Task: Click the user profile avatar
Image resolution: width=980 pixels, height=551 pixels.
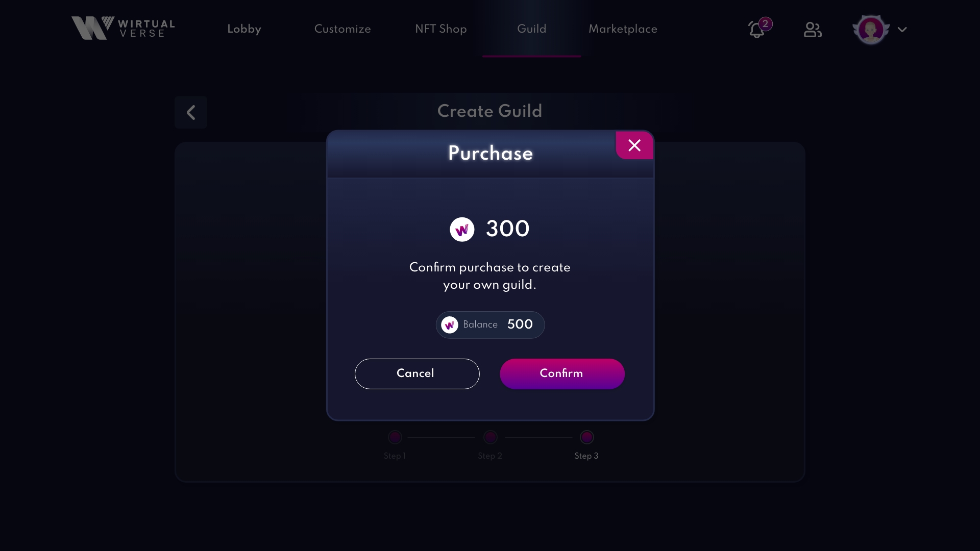Action: coord(871,29)
